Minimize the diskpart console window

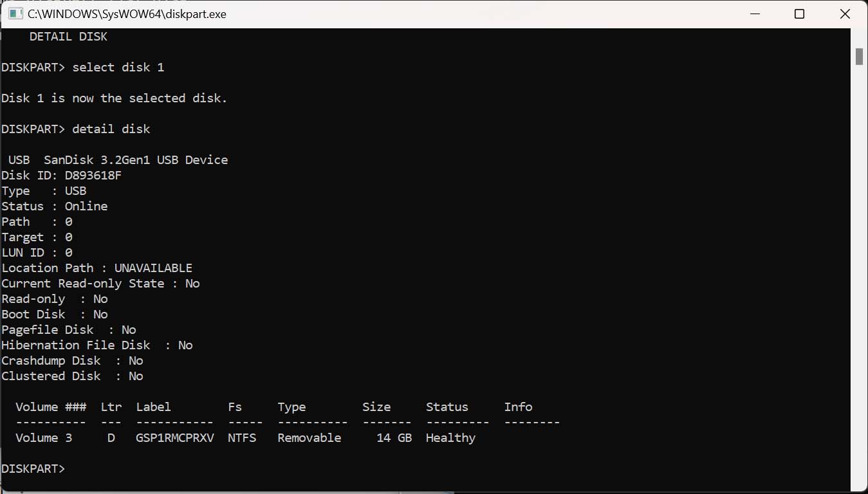coord(753,14)
